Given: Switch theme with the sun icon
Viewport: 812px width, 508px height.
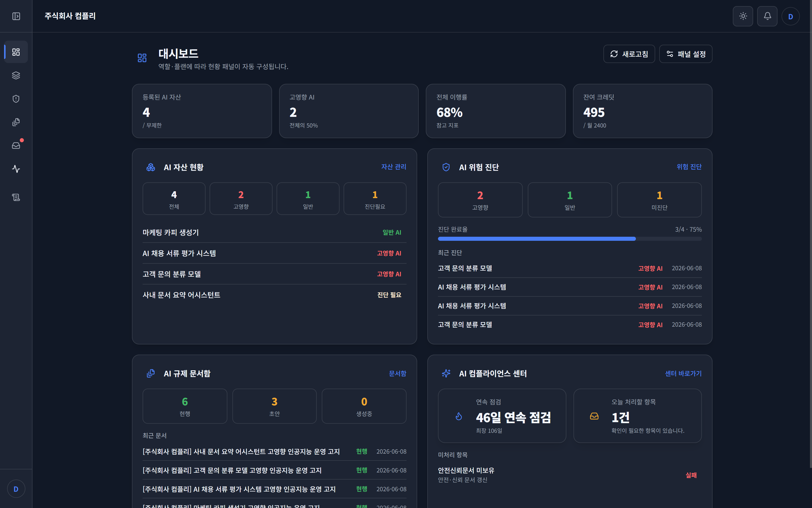Looking at the screenshot, I should 743,16.
